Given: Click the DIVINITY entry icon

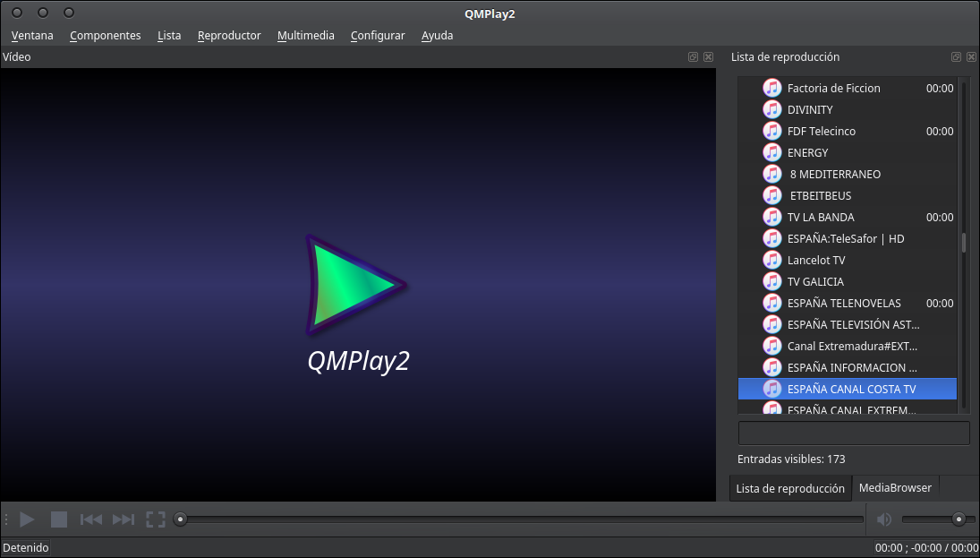Looking at the screenshot, I should 772,109.
